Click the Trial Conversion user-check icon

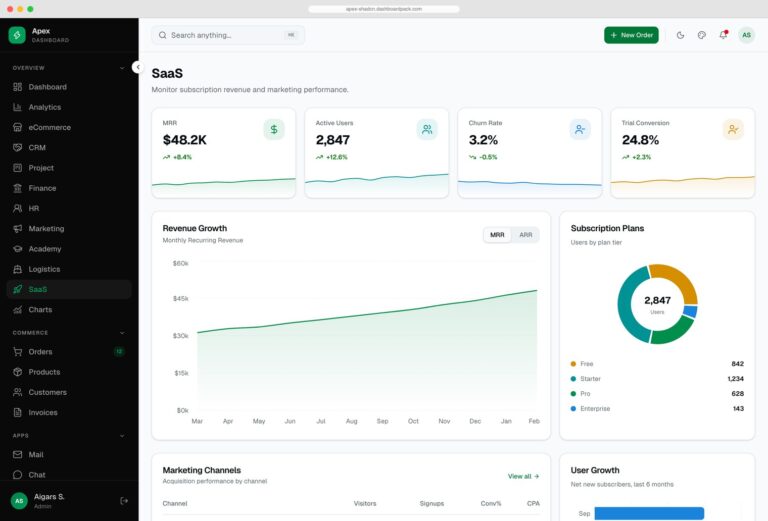tap(733, 129)
